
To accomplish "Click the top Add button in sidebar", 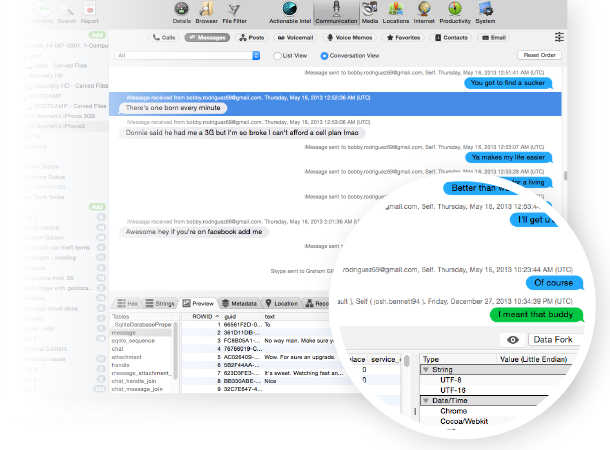I will [97, 35].
